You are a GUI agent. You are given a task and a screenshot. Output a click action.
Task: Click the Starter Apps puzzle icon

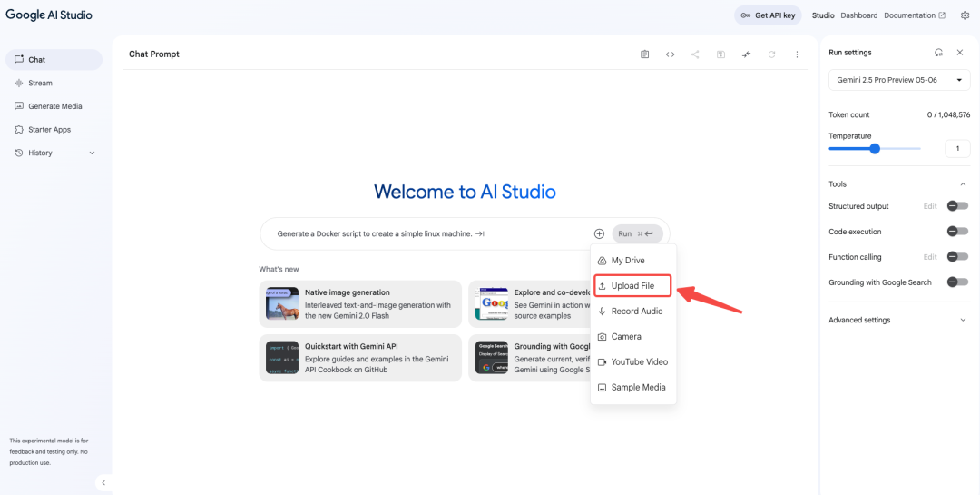point(19,130)
